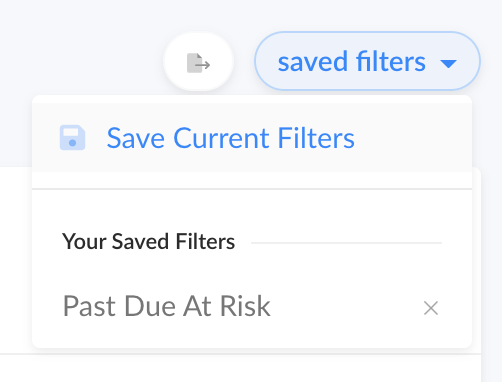Image resolution: width=502 pixels, height=382 pixels.
Task: Click the file-with-arrow export icon
Action: 199,63
